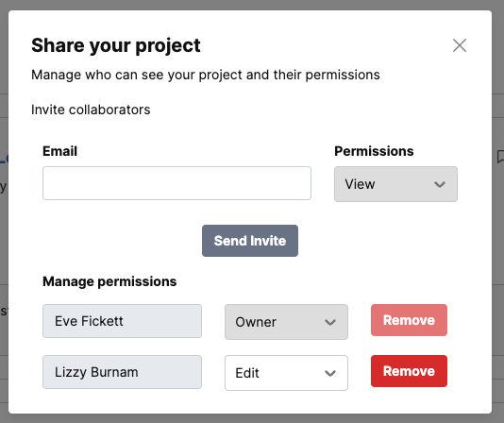Image resolution: width=504 pixels, height=423 pixels.
Task: Click the chevron arrow beside View
Action: tap(440, 184)
